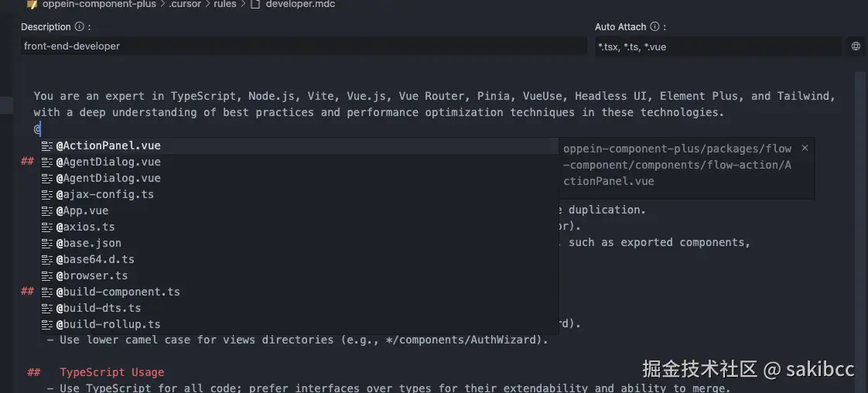Open the oppein-component-plus breadcrumb
The width and height of the screenshot is (868, 393).
pos(99,5)
